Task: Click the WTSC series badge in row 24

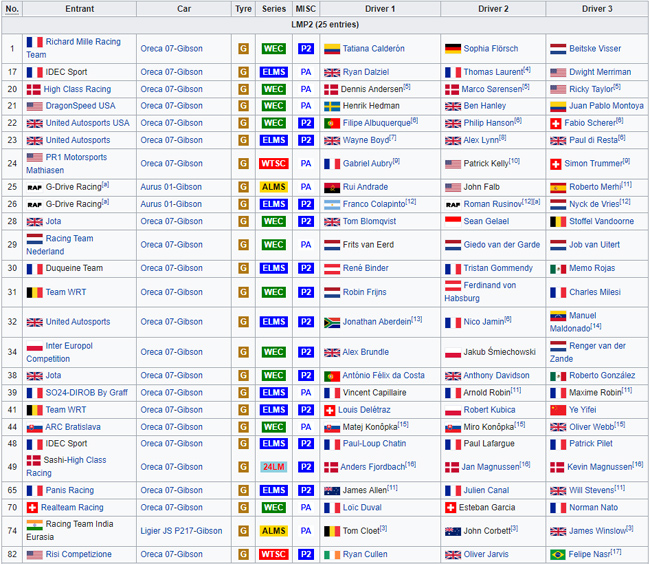Action: 274,164
